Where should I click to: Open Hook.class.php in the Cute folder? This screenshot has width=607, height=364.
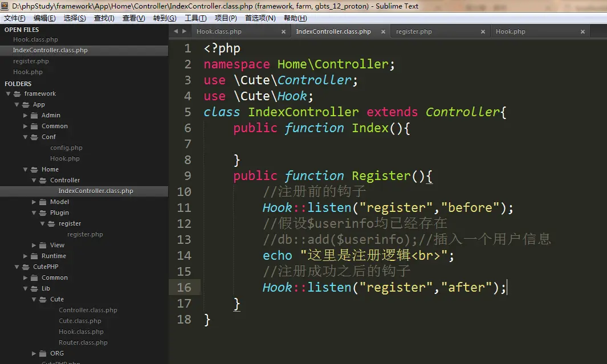point(81,332)
